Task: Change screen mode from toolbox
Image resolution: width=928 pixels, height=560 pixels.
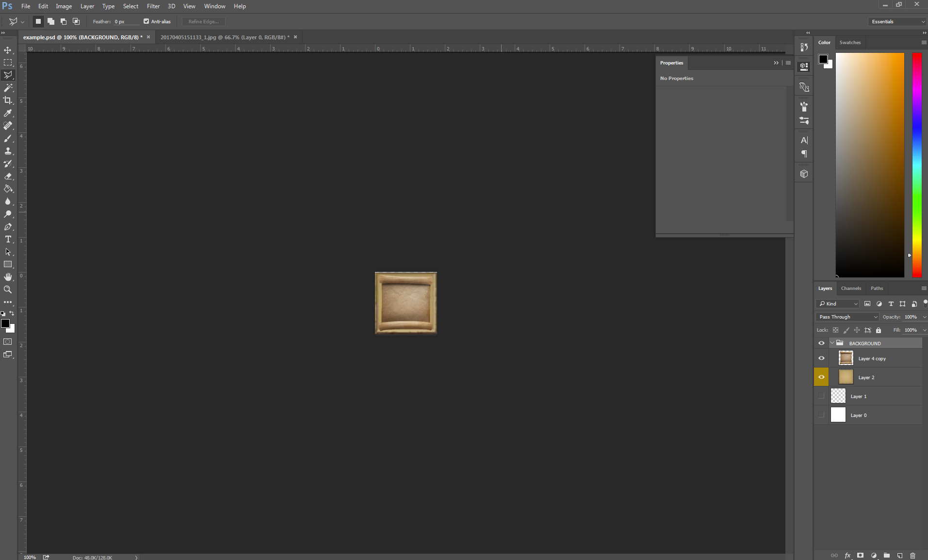Action: [8, 354]
